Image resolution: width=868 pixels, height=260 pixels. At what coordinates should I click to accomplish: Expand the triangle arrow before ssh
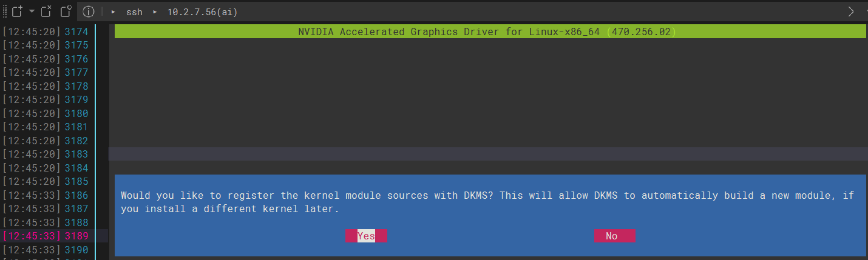114,12
